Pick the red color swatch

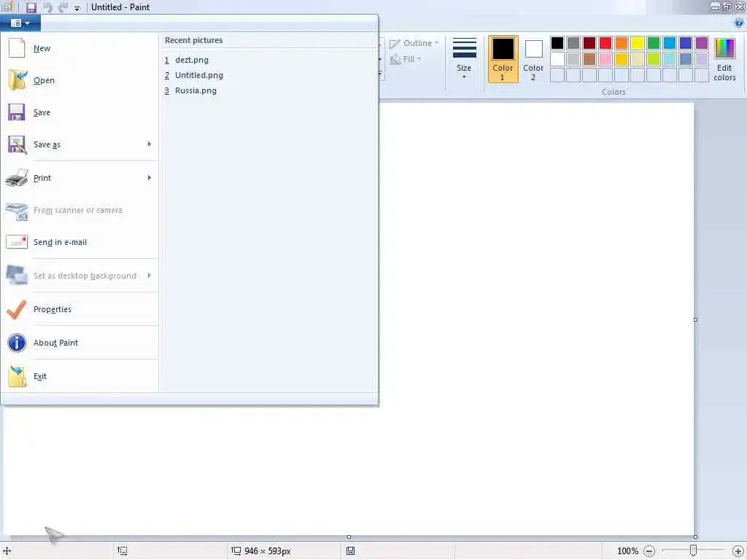coord(605,43)
